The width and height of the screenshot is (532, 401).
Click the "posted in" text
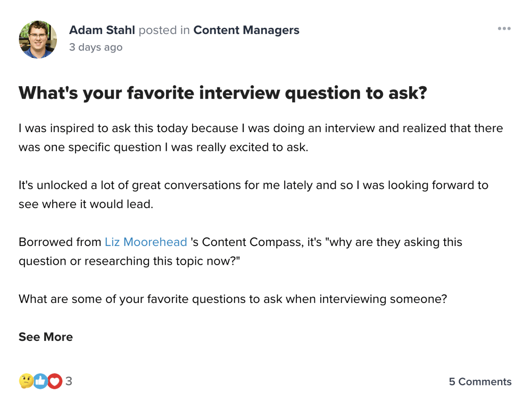[164, 30]
